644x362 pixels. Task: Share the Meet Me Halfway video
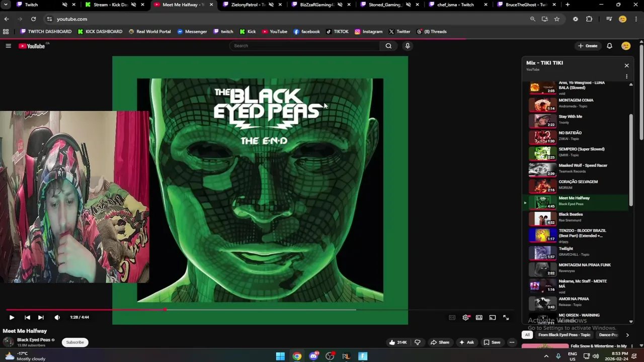pyautogui.click(x=439, y=342)
